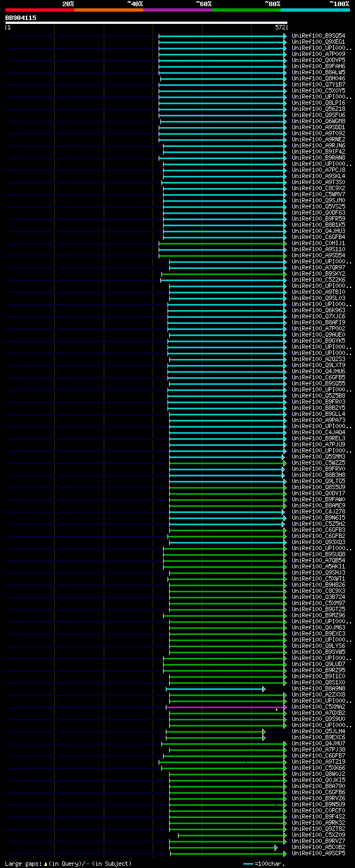Select hit label UniRef100_Q3B724
This screenshot has height=868, width=355.
pyautogui.click(x=318, y=597)
